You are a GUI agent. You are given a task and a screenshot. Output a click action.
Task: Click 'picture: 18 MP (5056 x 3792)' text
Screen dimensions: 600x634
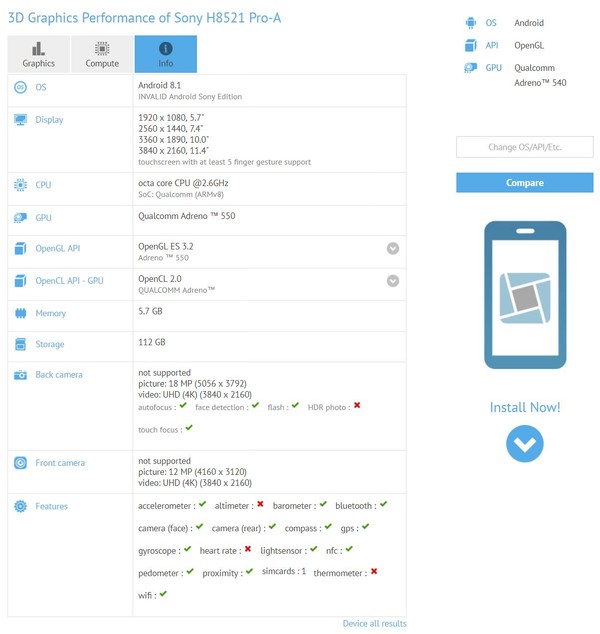click(x=192, y=384)
